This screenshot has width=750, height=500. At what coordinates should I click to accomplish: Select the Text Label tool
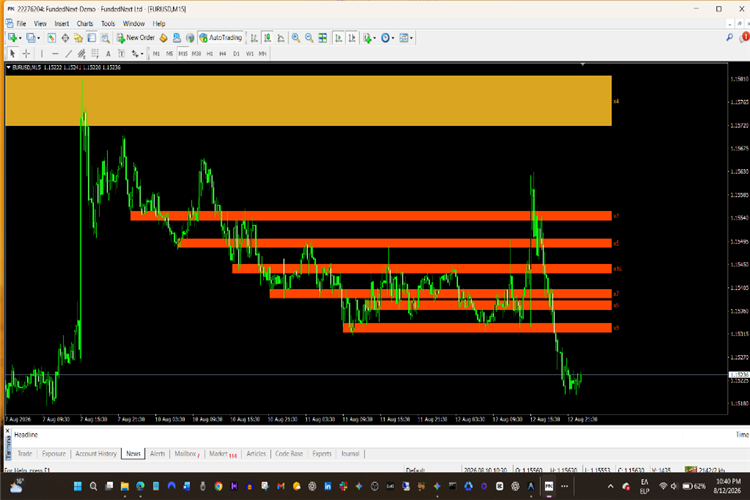[x=121, y=54]
